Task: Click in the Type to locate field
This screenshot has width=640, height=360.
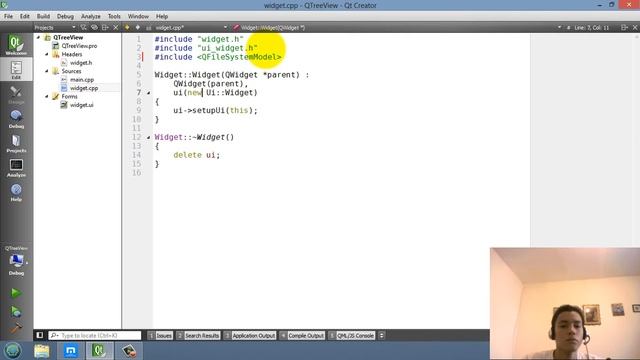Action: pos(95,335)
